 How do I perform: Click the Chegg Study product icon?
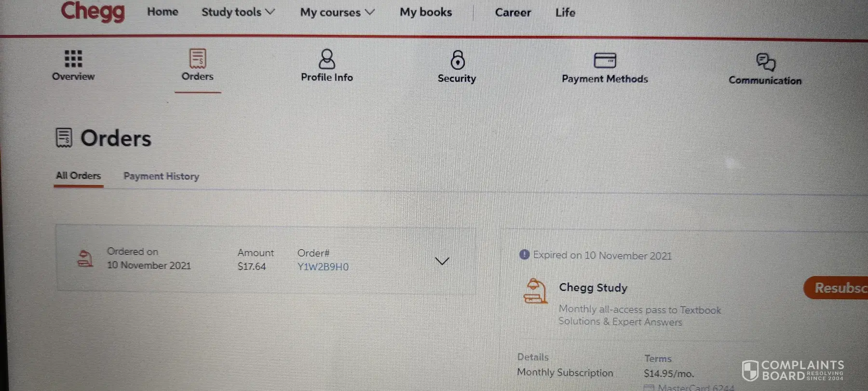pos(535,291)
